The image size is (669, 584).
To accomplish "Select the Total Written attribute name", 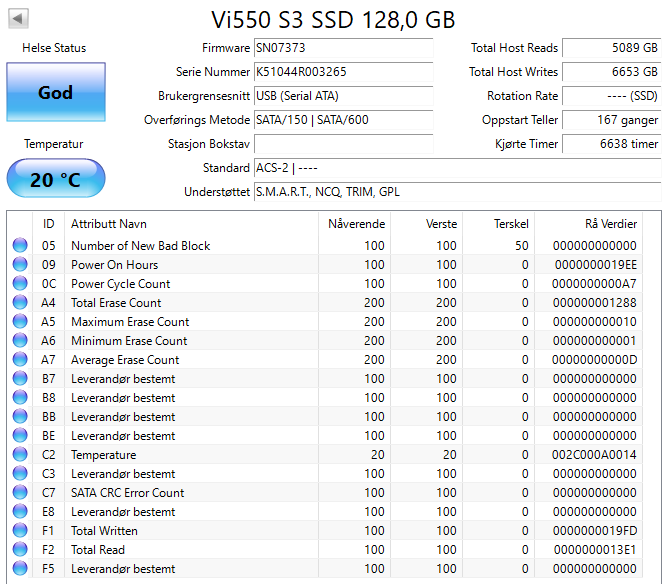I will pyautogui.click(x=104, y=531).
